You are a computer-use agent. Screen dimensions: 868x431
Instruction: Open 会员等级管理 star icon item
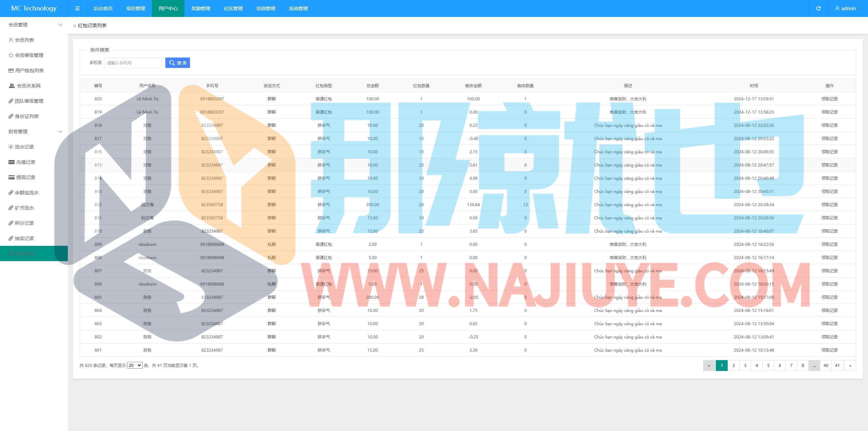(x=29, y=55)
